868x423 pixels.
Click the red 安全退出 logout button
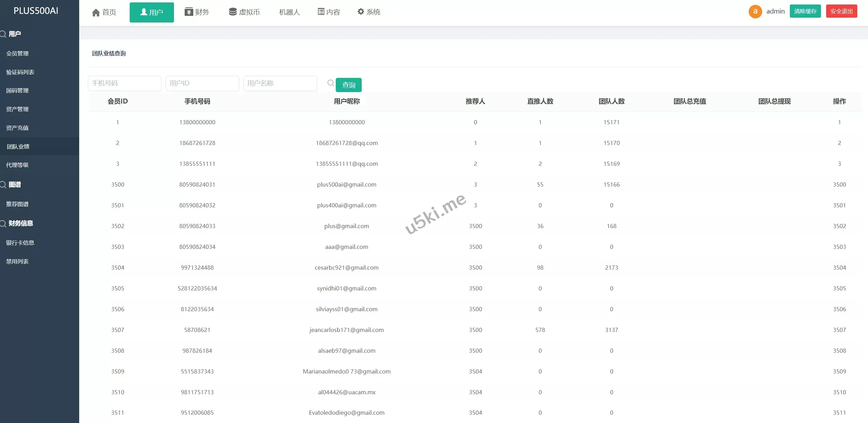click(x=841, y=11)
